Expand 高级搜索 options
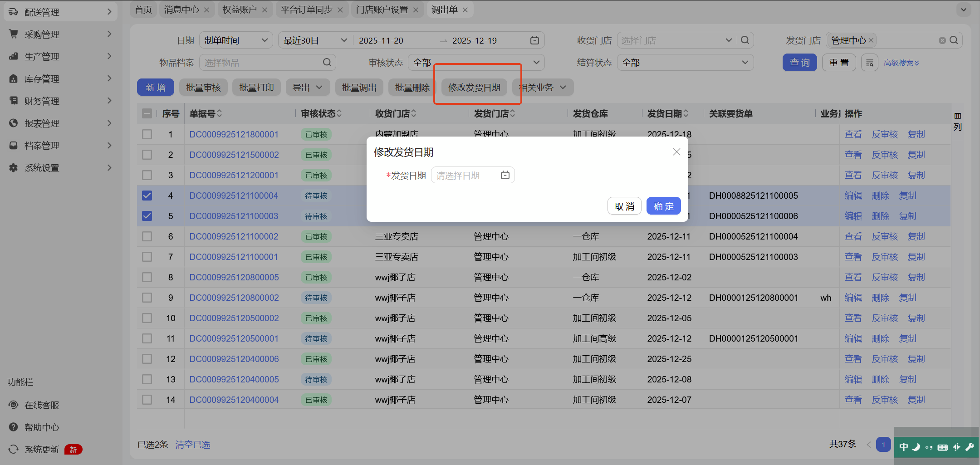The width and height of the screenshot is (980, 465). coord(901,63)
